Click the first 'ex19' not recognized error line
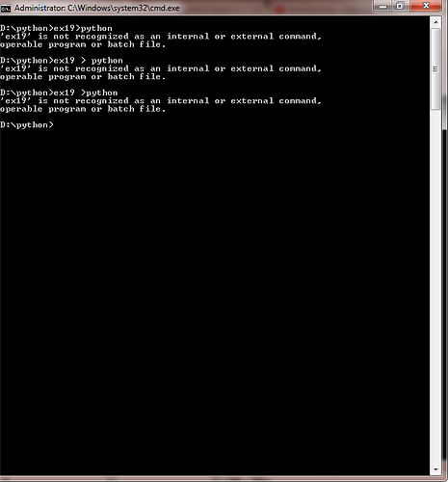The width and height of the screenshot is (448, 482). [161, 37]
